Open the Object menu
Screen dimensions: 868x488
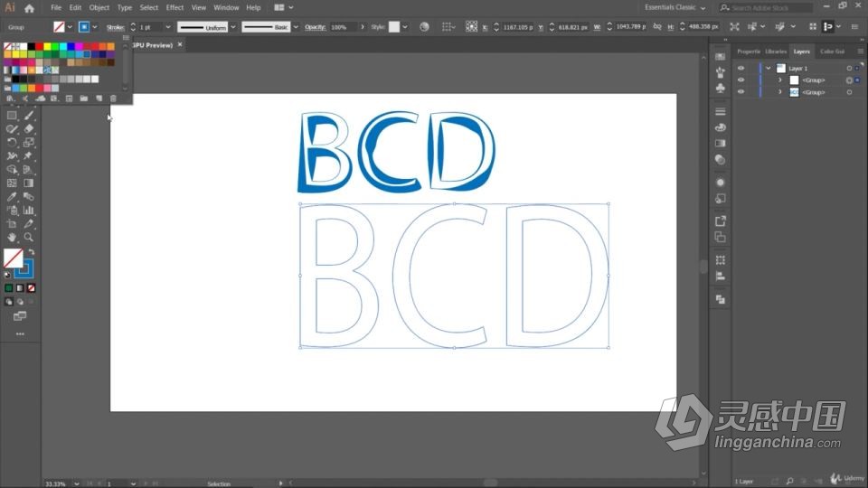coord(99,8)
